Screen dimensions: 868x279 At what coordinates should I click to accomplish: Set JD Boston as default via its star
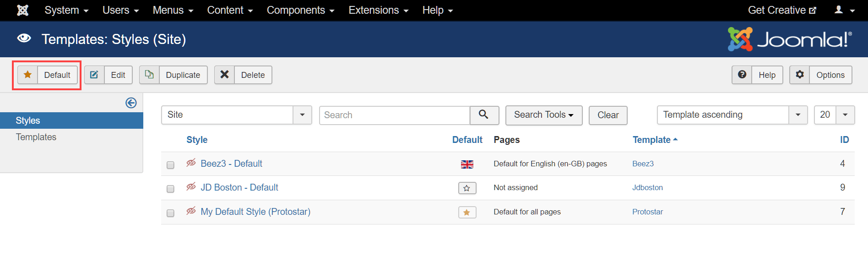tap(467, 188)
